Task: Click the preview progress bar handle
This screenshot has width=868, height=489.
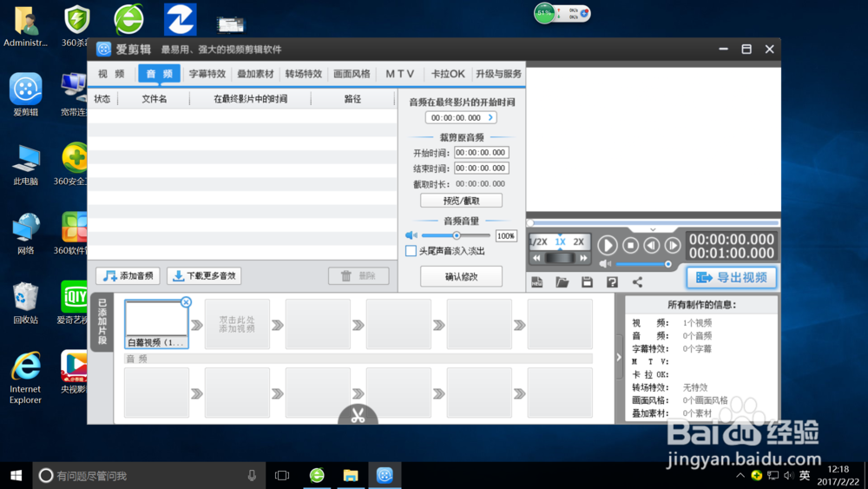Action: point(530,222)
